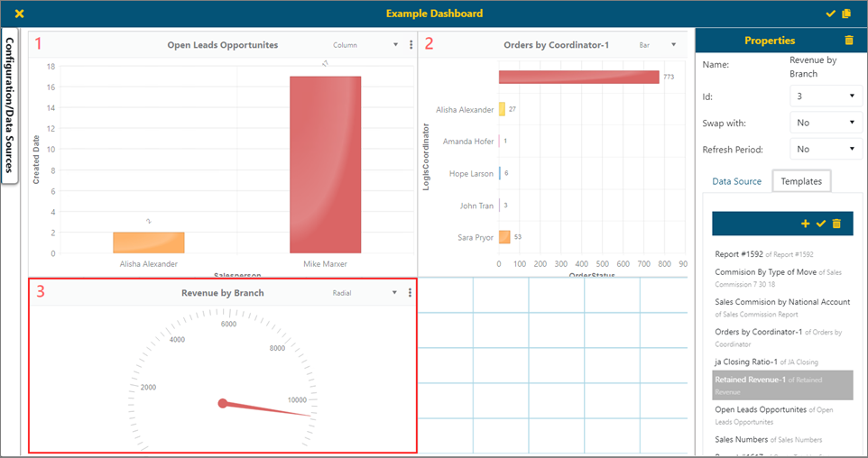
Task: Switch to the Data Source tab
Action: (736, 181)
